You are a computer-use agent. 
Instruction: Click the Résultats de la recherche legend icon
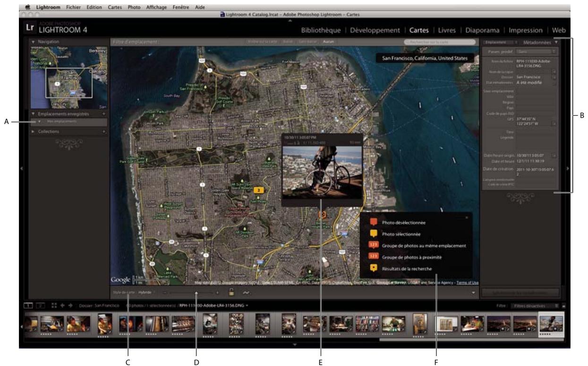tap(374, 268)
